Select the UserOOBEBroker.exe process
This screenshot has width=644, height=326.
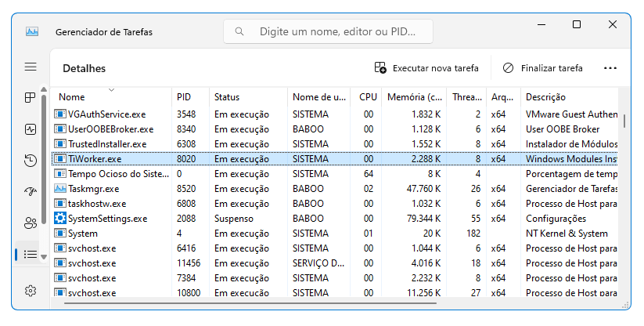[110, 129]
